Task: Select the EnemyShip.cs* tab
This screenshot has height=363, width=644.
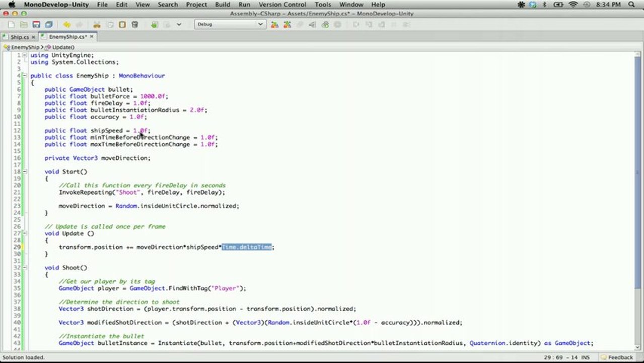Action: [68, 37]
